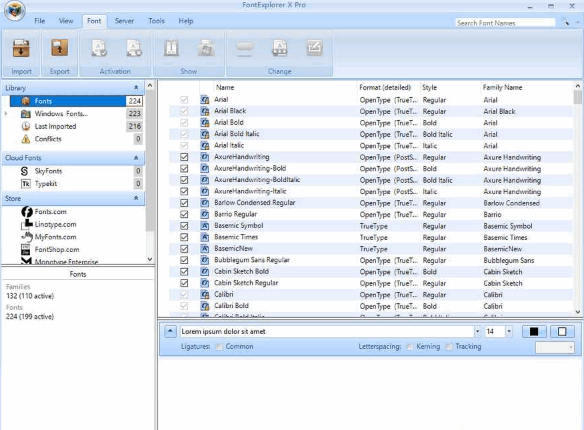Toggle the Basemic Times checkbox
Screen dimensions: 584x430
184,237
